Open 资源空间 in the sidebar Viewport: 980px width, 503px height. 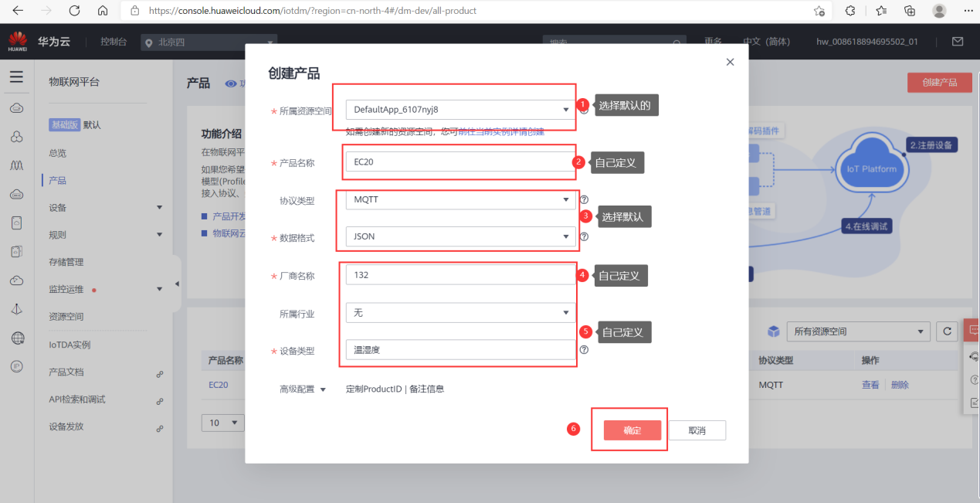pyautogui.click(x=66, y=316)
